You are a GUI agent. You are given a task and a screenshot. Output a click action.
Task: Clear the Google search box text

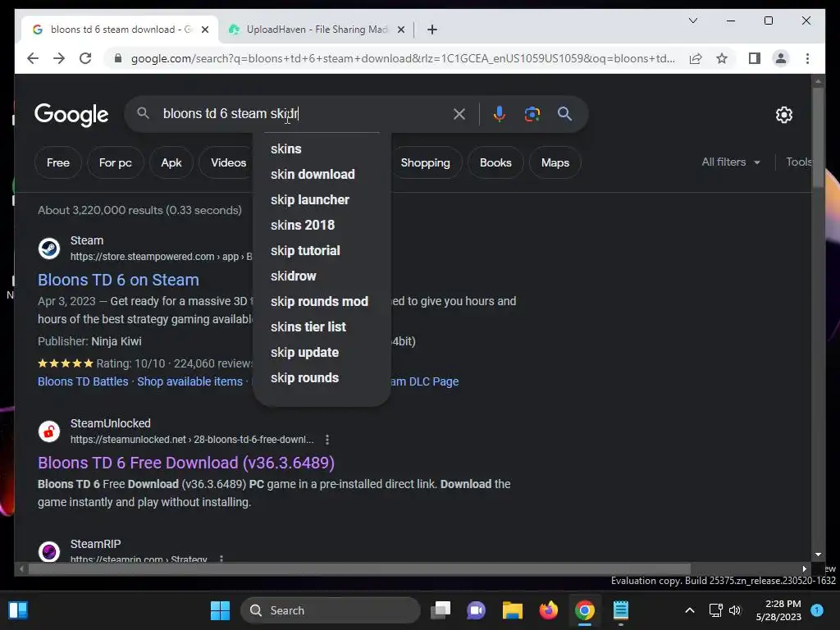point(459,114)
